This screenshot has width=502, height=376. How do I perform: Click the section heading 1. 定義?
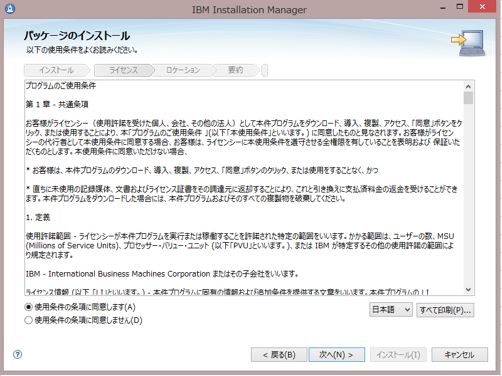pyautogui.click(x=38, y=218)
